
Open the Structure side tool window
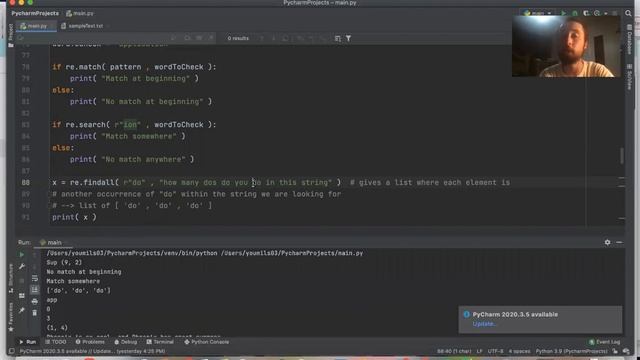[x=11, y=278]
